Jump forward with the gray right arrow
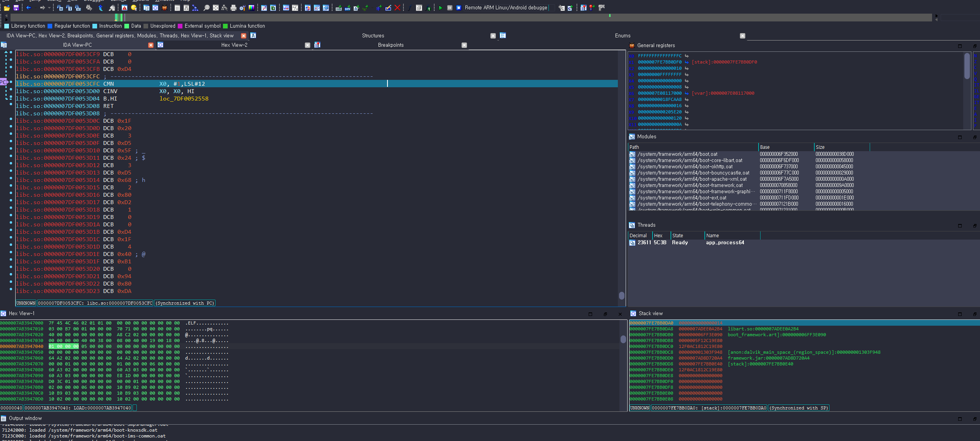This screenshot has width=980, height=441. (42, 8)
